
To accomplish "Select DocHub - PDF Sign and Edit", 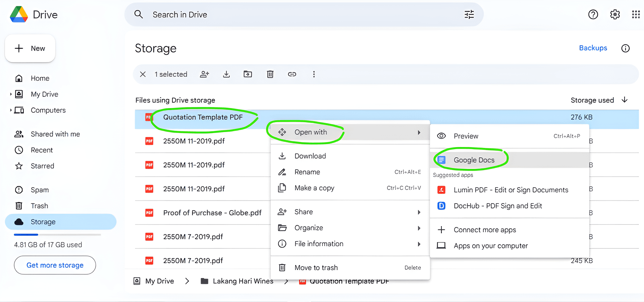I will tap(509, 206).
